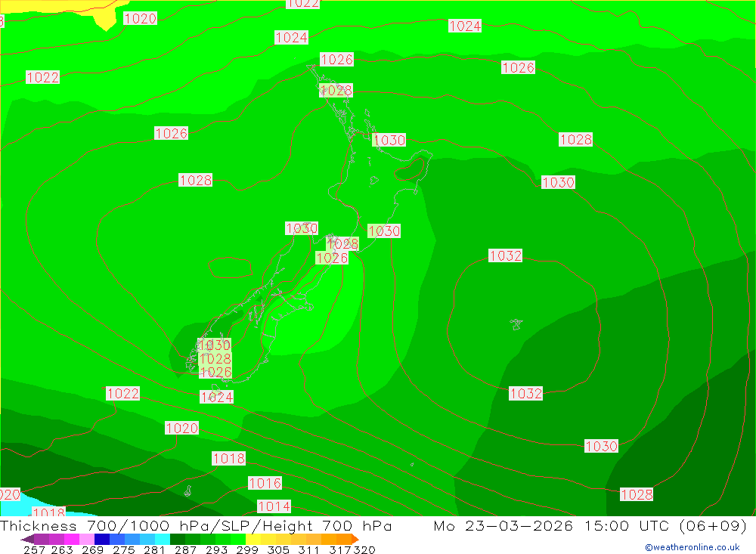Click the 1020 label beside the yellow patch
This screenshot has width=756, height=554.
click(141, 18)
